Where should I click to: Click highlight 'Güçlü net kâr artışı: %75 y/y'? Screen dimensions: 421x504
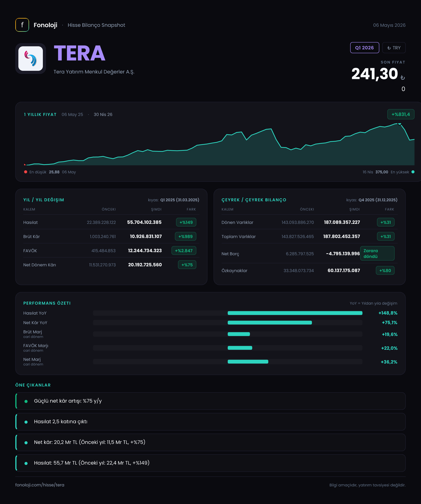(x=210, y=401)
